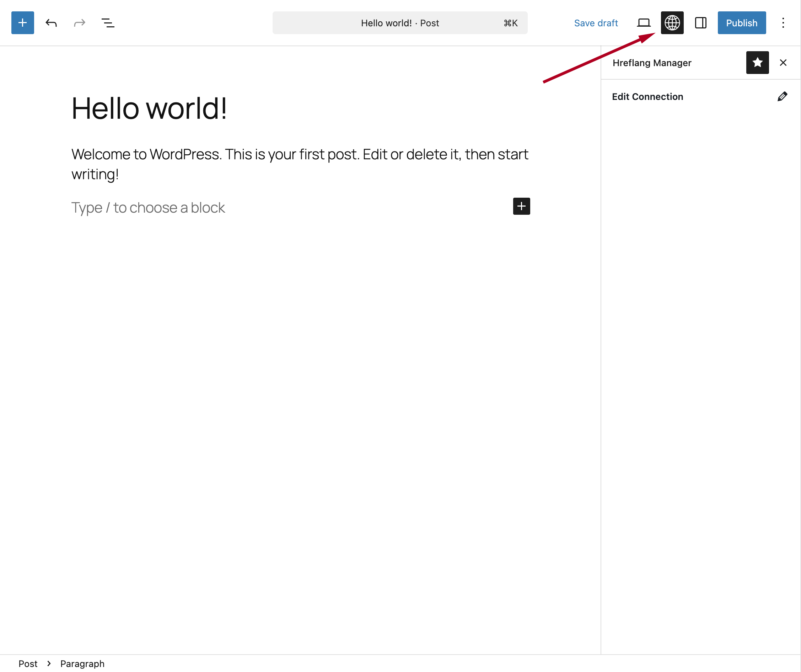Redo the last change
Viewport: 801px width, 672px height.
(x=79, y=23)
